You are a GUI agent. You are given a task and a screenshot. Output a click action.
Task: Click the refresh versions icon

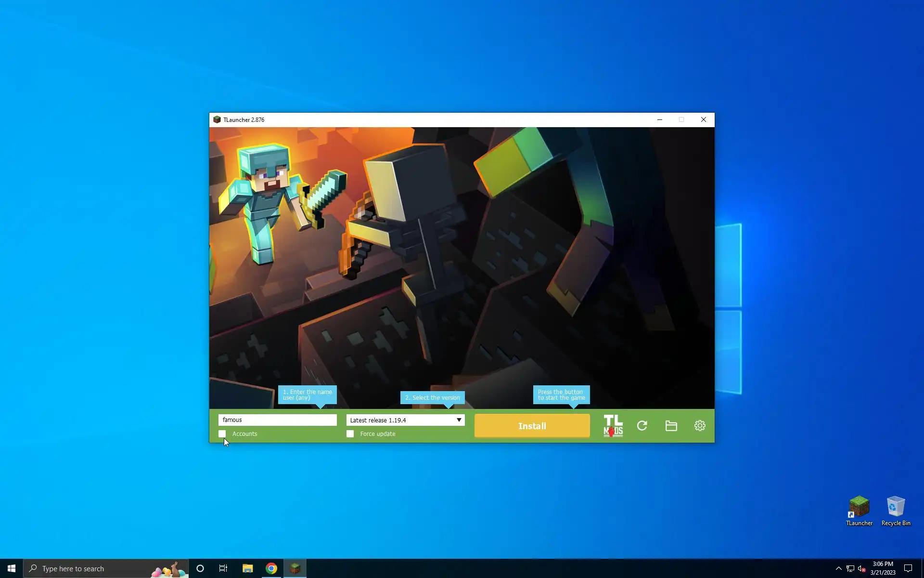642,426
